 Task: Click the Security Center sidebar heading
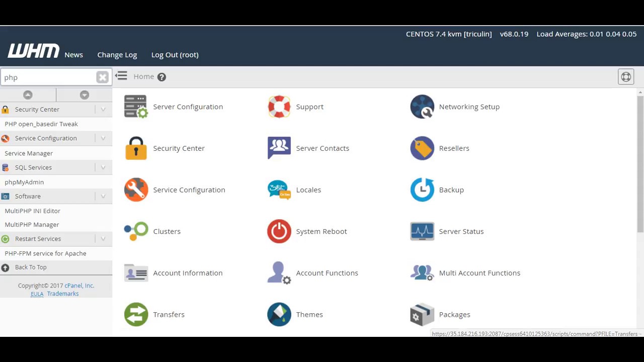coord(37,109)
